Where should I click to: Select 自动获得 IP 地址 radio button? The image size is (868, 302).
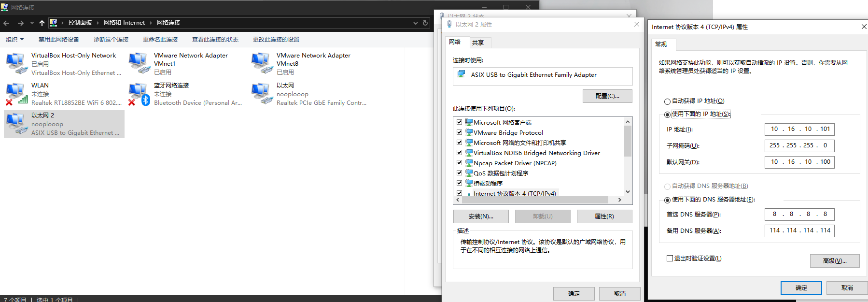(x=667, y=101)
